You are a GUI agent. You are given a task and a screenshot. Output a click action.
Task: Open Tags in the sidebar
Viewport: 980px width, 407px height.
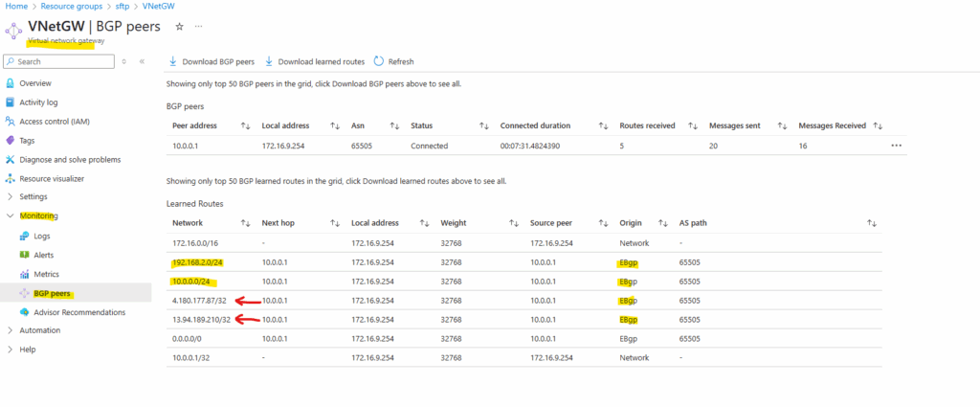point(27,140)
